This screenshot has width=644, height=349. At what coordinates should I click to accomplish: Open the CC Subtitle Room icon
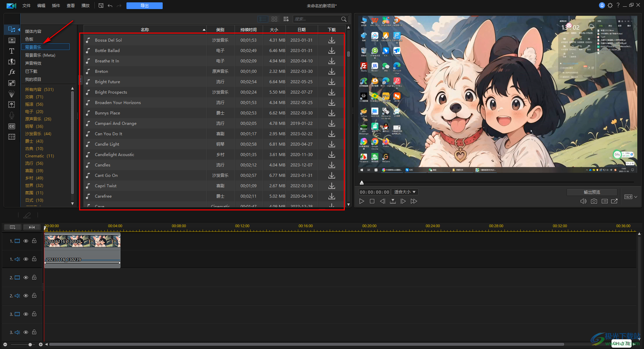[12, 126]
